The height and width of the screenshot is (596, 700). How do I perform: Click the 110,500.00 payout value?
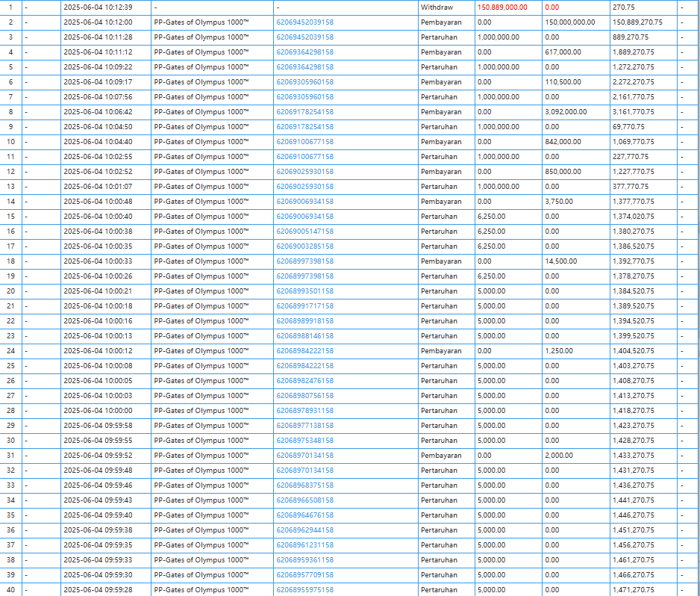563,82
